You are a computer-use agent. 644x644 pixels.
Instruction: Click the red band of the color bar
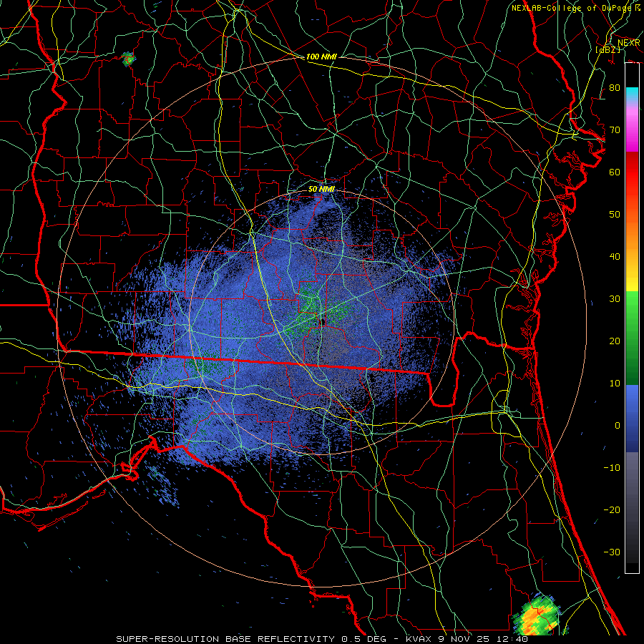(632, 175)
